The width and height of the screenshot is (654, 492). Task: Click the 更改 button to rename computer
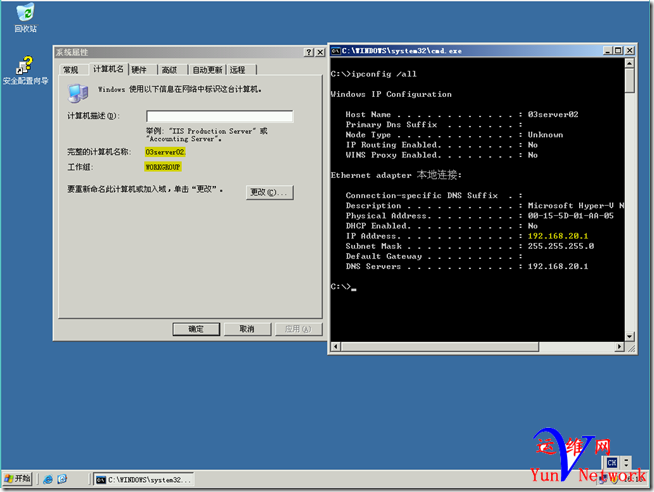[x=269, y=192]
